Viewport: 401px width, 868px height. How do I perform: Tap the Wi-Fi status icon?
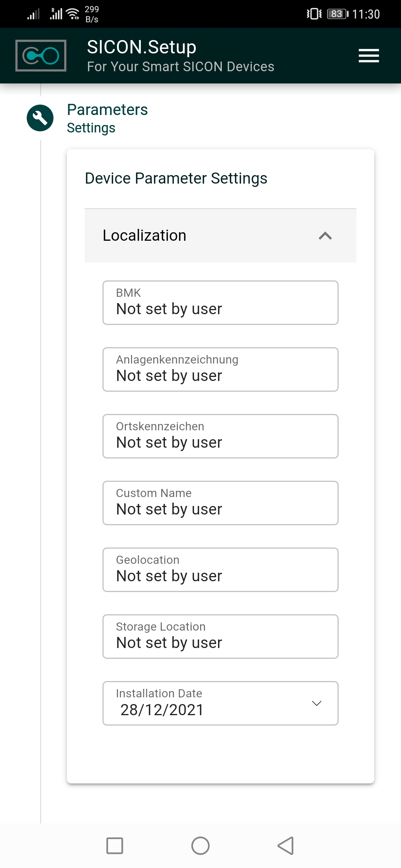pyautogui.click(x=73, y=14)
